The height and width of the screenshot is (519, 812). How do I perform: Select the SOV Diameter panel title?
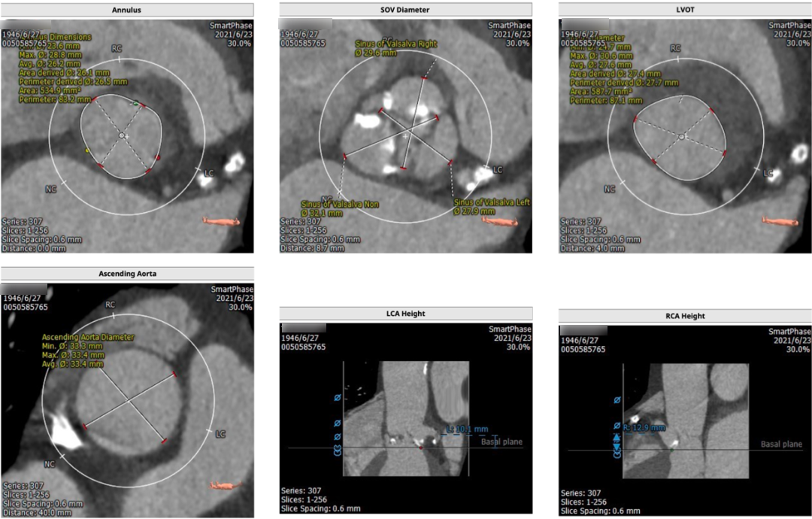(406, 9)
